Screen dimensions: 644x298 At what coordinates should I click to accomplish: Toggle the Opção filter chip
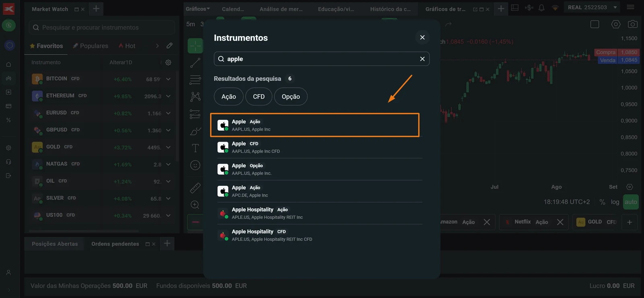(x=291, y=97)
